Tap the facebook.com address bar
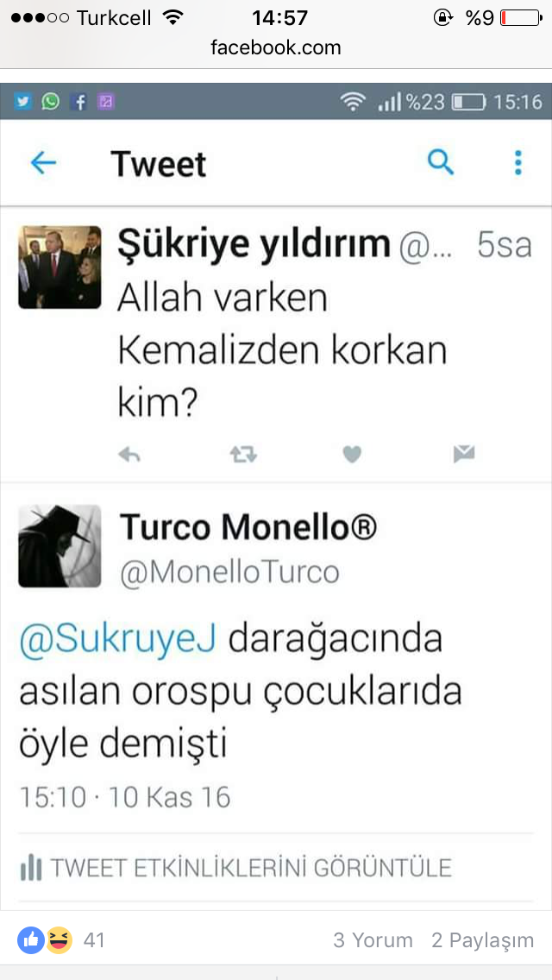 pos(276,47)
